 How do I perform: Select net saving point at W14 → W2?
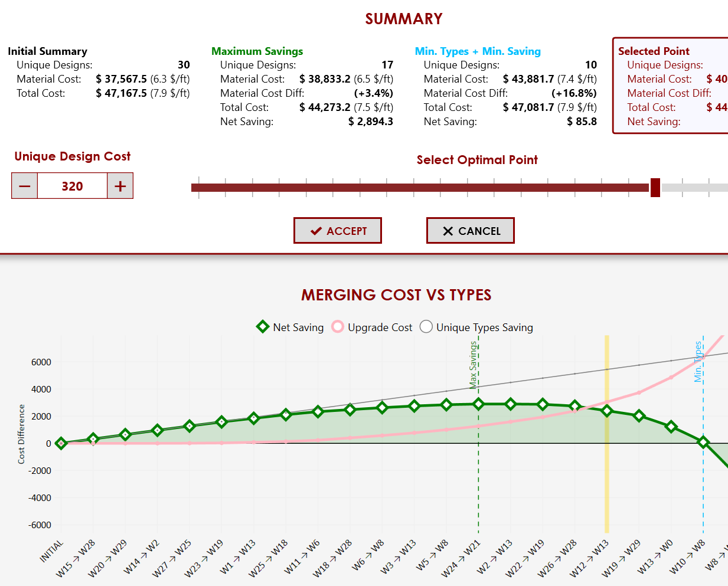(157, 430)
